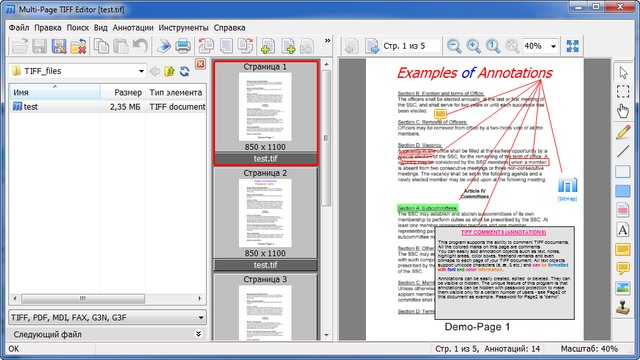Sort files by Размер column header

(x=123, y=92)
